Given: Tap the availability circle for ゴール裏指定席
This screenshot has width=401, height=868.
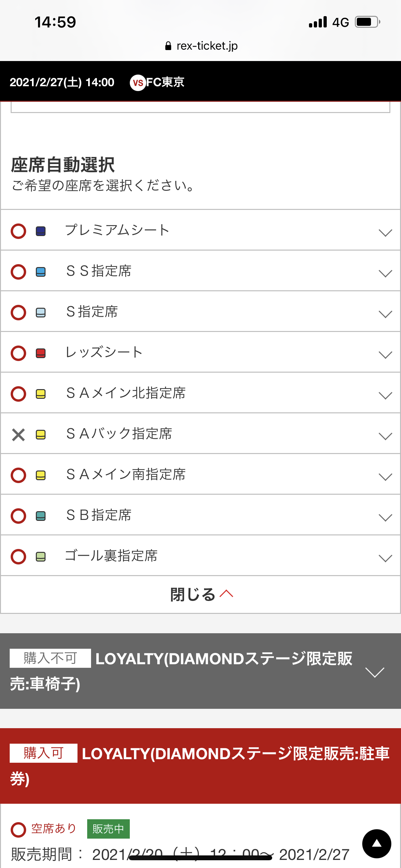Looking at the screenshot, I should click(18, 557).
